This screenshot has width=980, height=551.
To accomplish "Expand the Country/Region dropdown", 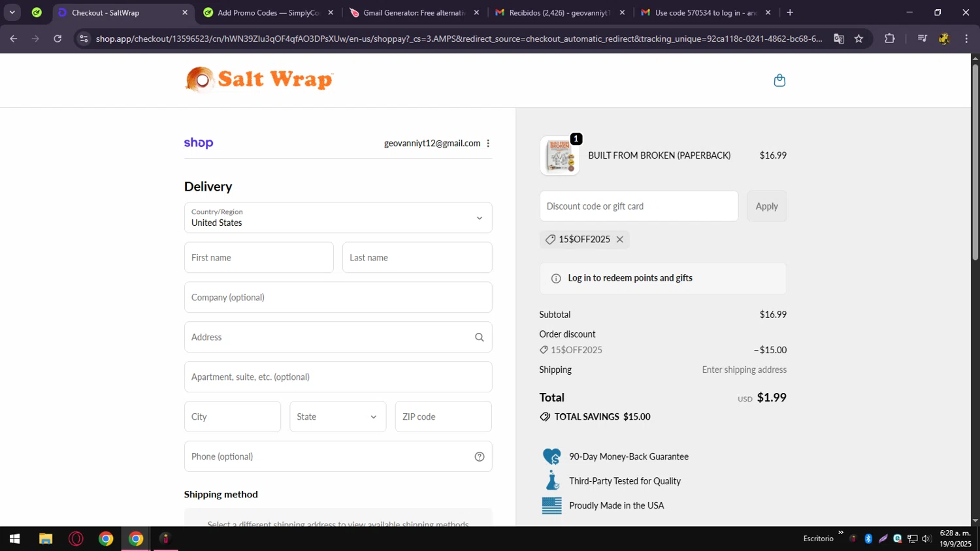I will tap(338, 218).
